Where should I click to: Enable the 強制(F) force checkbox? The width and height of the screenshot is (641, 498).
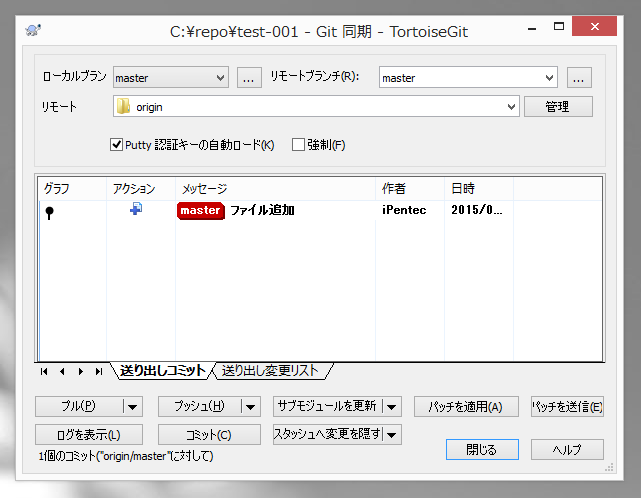click(298, 144)
